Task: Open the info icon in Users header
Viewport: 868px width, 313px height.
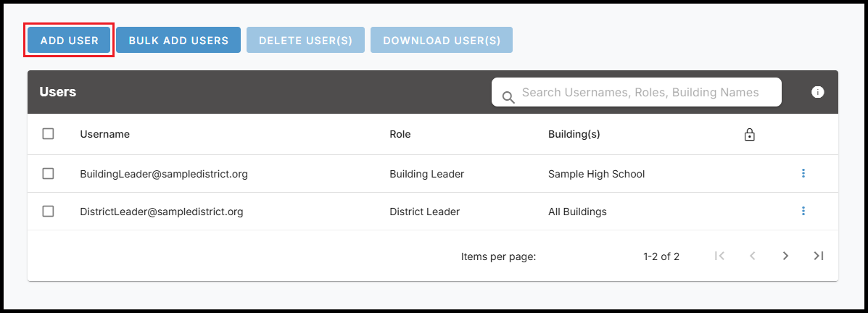Action: point(817,92)
